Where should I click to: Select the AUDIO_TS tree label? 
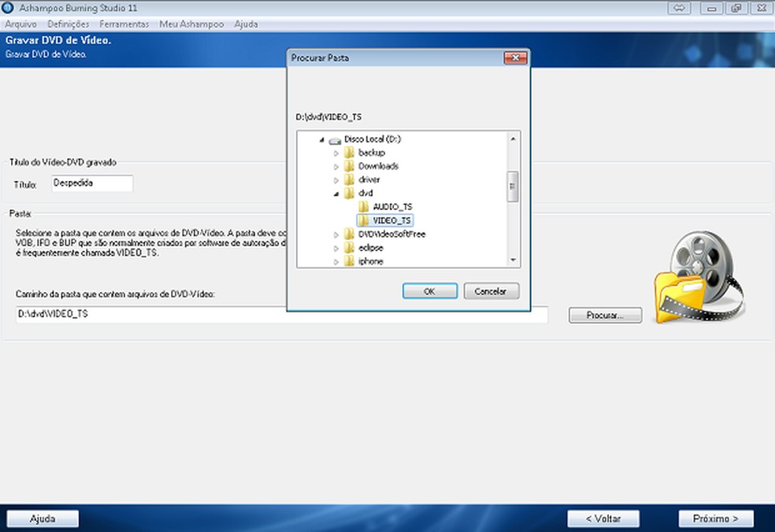(x=392, y=206)
